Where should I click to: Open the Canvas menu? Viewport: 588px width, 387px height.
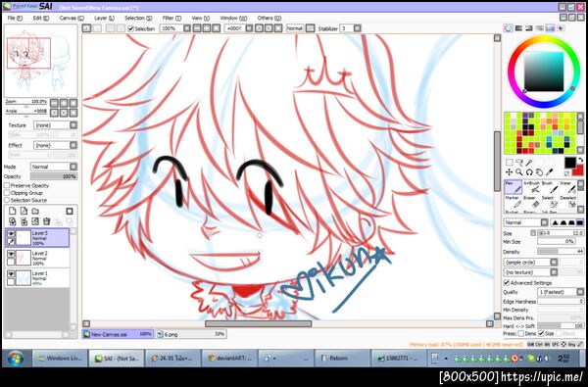tap(72, 18)
